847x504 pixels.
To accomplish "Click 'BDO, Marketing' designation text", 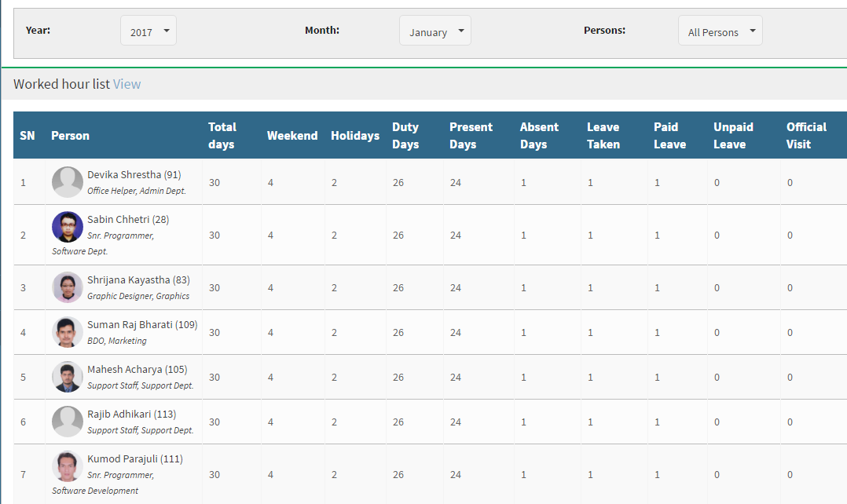I will click(x=116, y=341).
